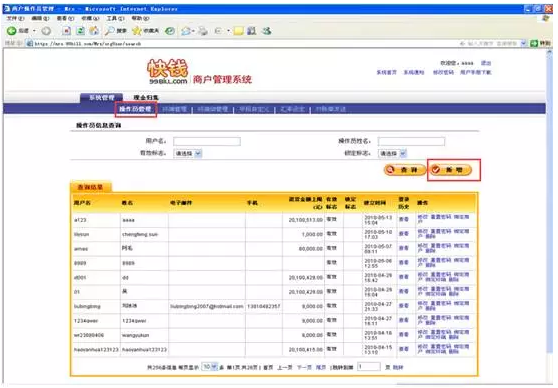Click the 操作员姓名 input field
This screenshot has height=388, width=558.
click(411, 141)
